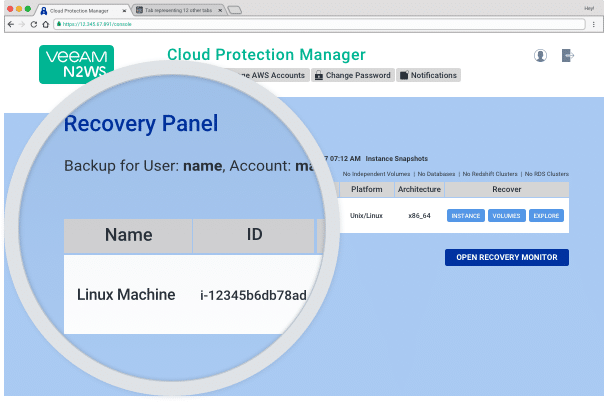Screen dimensions: 604x402
Task: Click the Instance Snapshots label
Action: tap(397, 159)
